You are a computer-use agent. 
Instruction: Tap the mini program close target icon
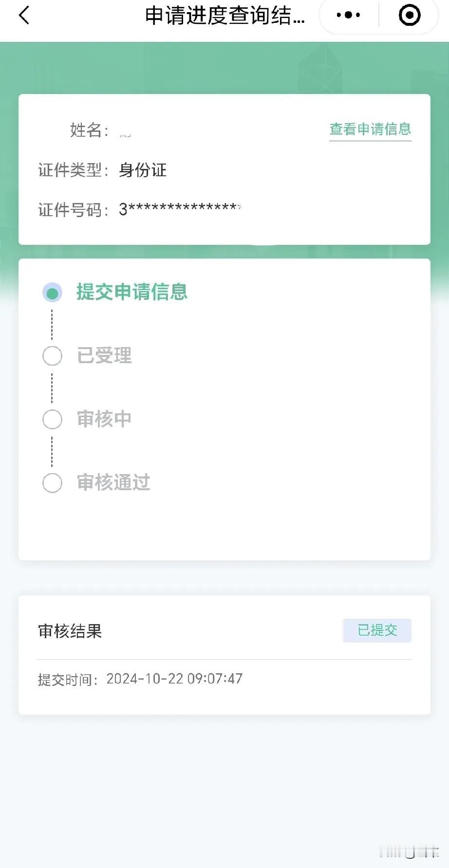(410, 16)
